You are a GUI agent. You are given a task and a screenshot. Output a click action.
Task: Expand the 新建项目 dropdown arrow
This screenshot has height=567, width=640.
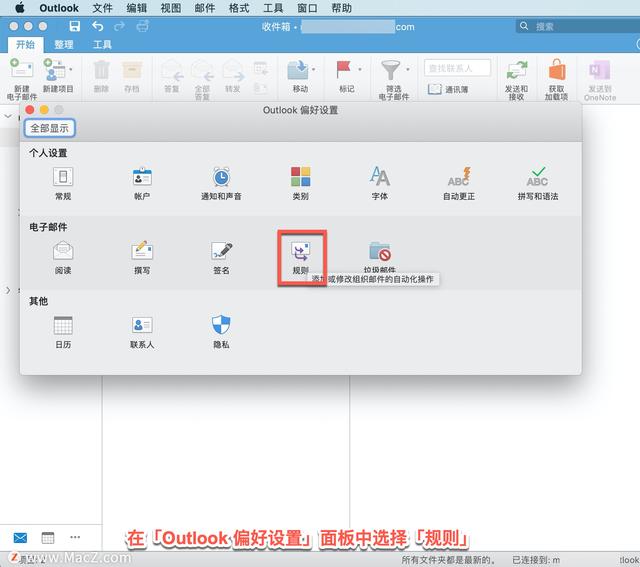click(71, 69)
